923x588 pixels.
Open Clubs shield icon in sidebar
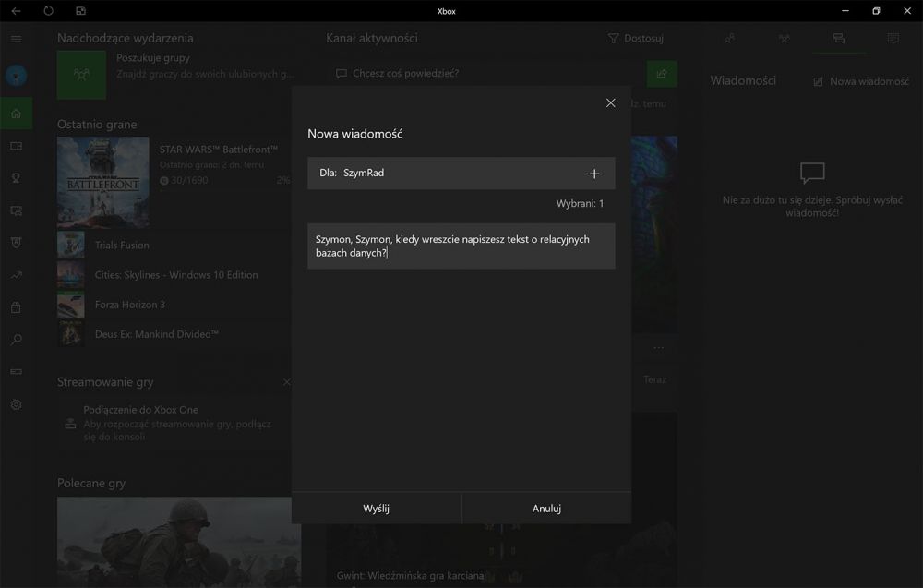coord(16,243)
